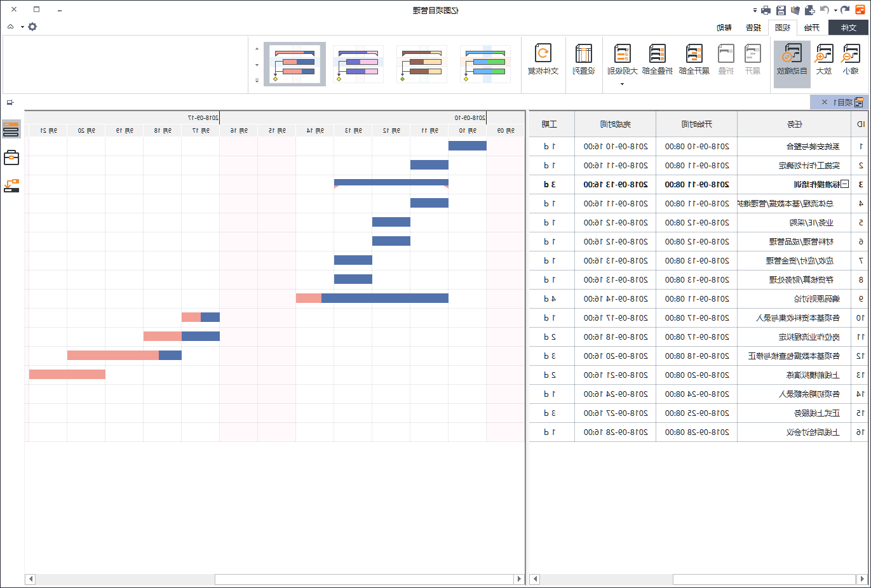
Task: Select the 正式上线服务 task cell
Action: (x=794, y=413)
